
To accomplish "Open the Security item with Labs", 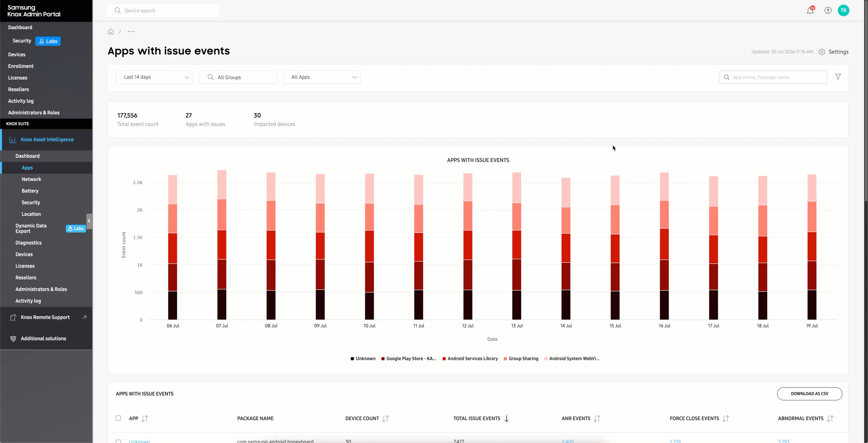I will (x=22, y=41).
